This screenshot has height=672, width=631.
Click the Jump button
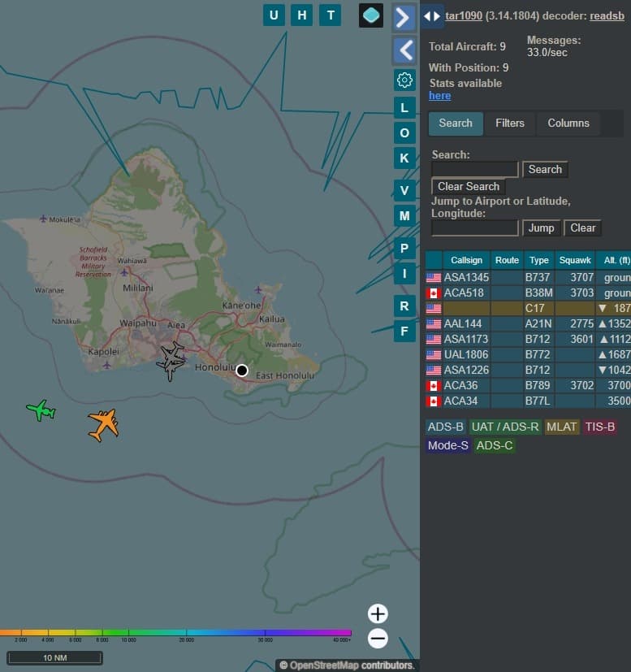click(x=541, y=228)
